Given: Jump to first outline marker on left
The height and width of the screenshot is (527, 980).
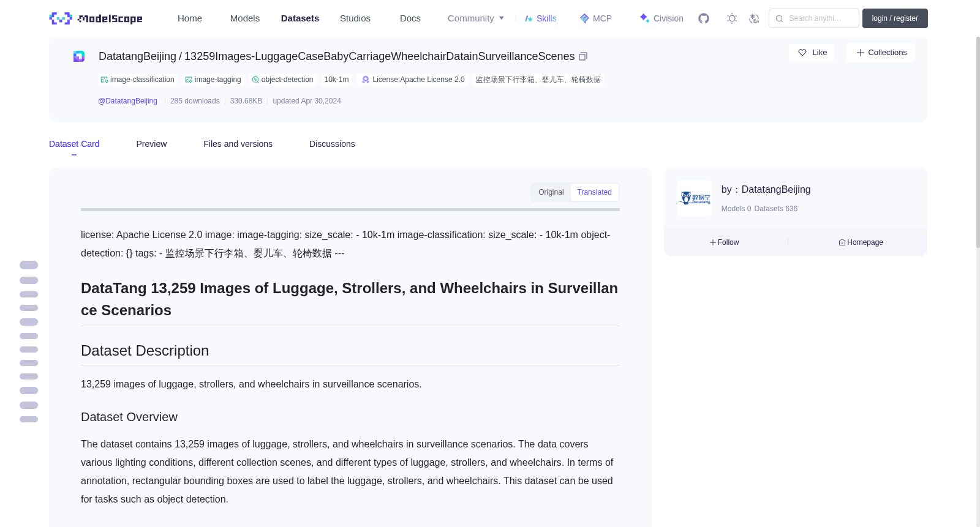Looking at the screenshot, I should pyautogui.click(x=29, y=265).
